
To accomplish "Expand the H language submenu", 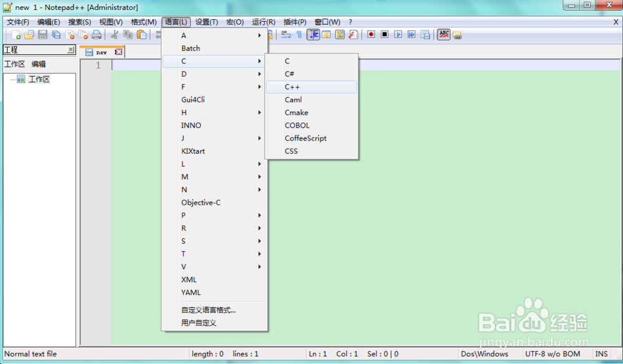I will click(214, 113).
